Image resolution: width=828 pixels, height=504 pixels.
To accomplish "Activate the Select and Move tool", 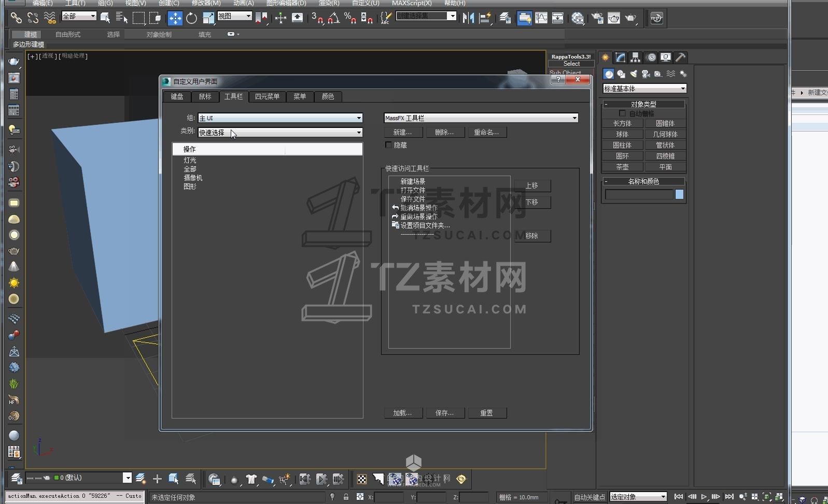I will [x=175, y=18].
